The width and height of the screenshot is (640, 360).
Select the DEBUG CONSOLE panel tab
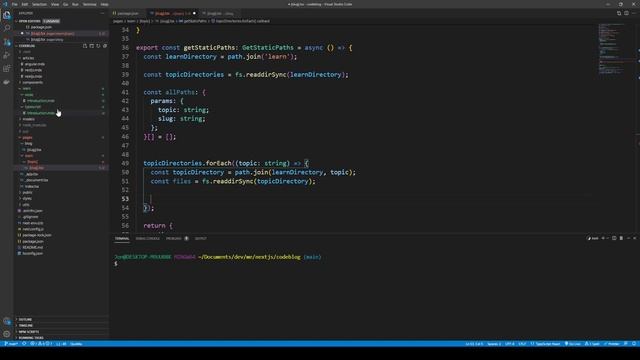click(x=147, y=238)
